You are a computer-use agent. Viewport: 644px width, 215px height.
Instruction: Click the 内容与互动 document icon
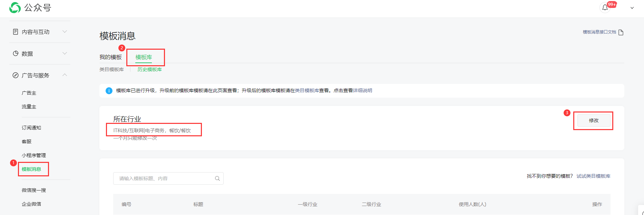click(16, 32)
